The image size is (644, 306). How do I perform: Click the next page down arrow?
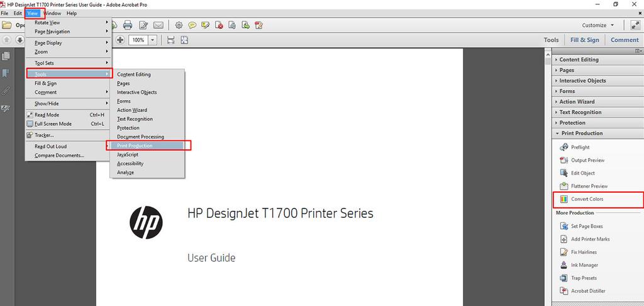point(19,40)
